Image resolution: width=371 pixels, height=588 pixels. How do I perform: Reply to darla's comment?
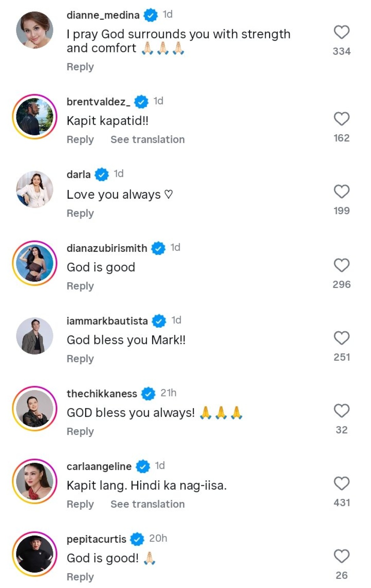(80, 213)
